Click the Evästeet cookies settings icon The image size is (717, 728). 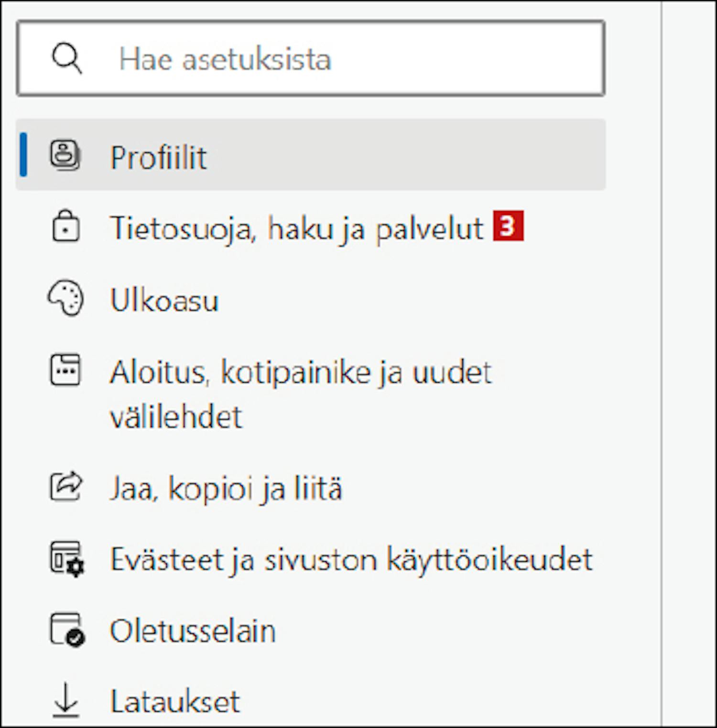67,558
